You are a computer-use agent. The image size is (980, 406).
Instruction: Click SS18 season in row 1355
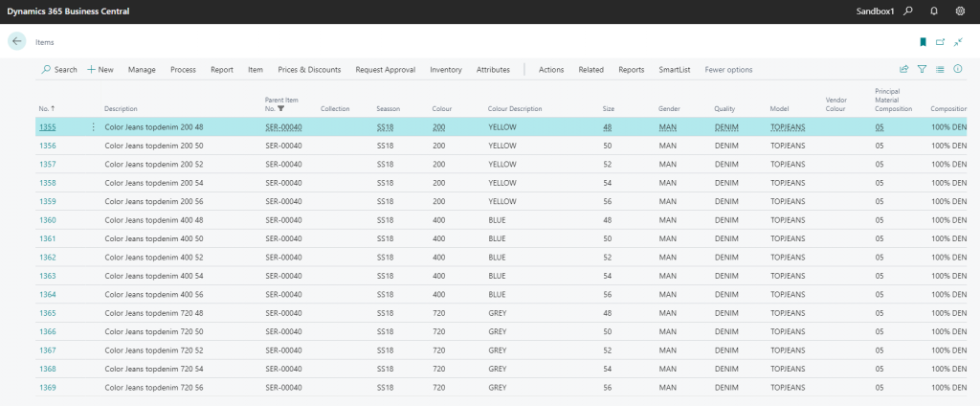[x=386, y=127]
